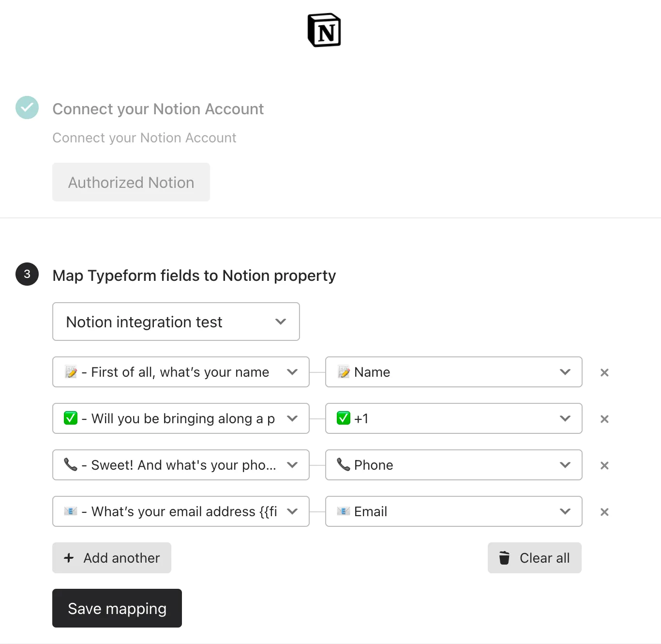Image resolution: width=661 pixels, height=644 pixels.
Task: Click the step 3 number badge
Action: (27, 274)
